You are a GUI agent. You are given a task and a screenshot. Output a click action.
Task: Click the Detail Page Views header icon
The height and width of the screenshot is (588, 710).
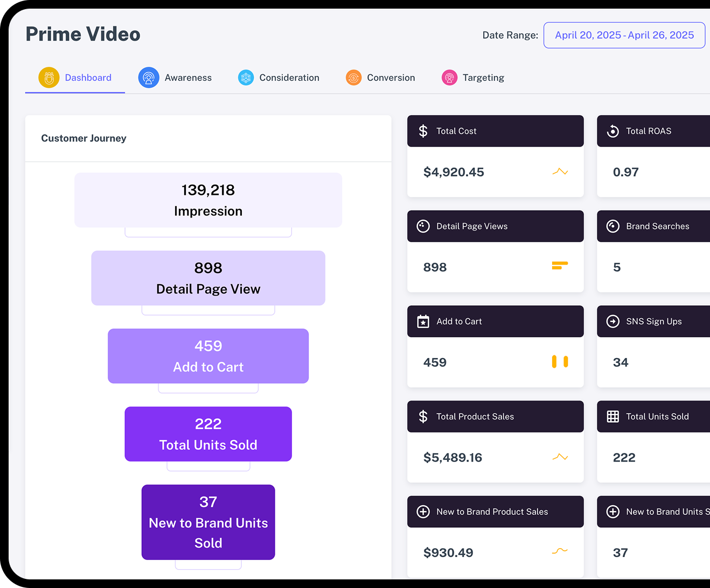423,226
